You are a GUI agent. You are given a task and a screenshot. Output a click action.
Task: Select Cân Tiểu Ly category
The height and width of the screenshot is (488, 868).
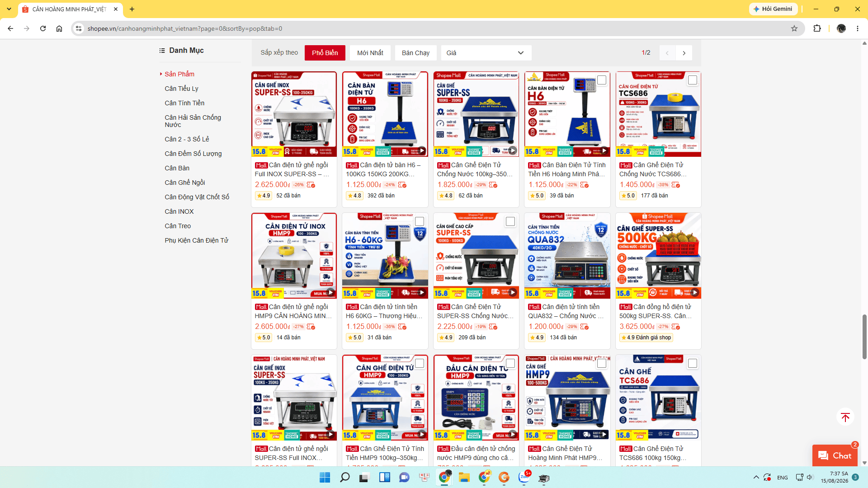click(x=181, y=89)
